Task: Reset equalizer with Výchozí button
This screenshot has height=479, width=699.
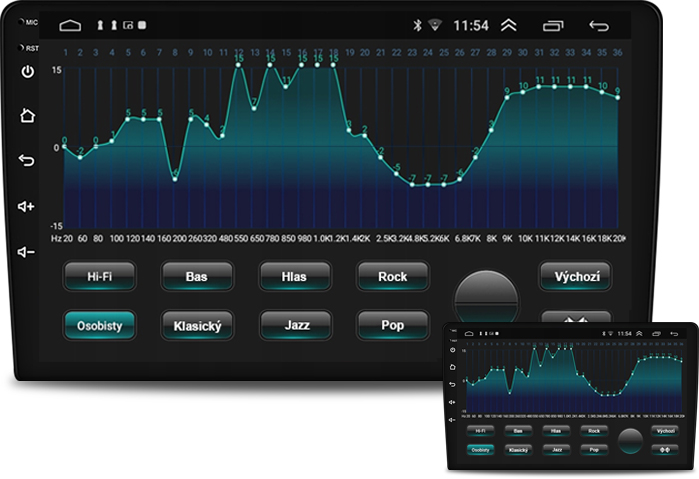Action: click(x=575, y=276)
